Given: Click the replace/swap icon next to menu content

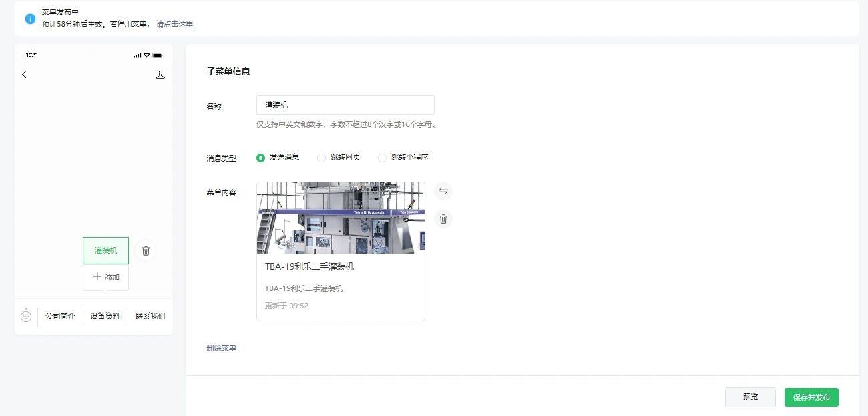Looking at the screenshot, I should click(x=443, y=191).
